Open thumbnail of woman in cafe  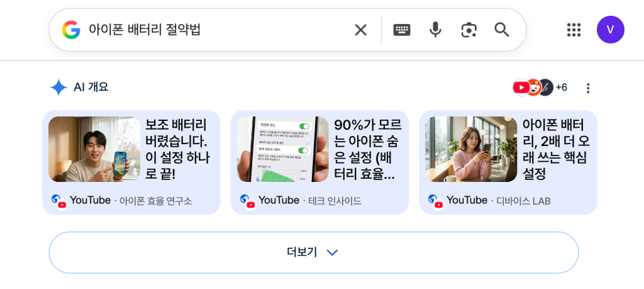pos(471,149)
